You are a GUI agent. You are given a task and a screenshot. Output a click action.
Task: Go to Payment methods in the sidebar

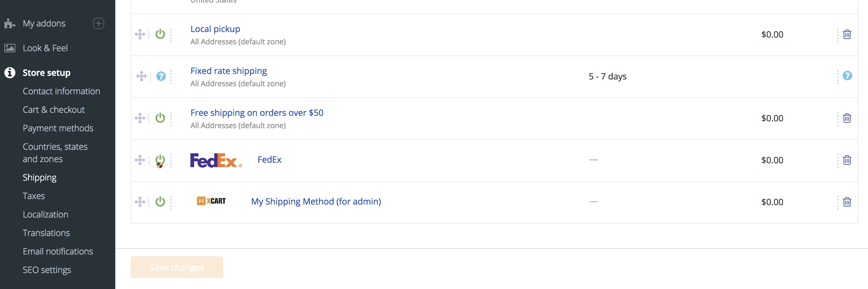click(x=58, y=128)
